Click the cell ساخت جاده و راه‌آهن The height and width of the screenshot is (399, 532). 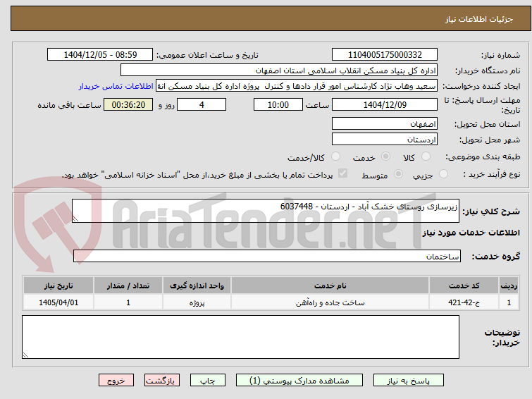(330, 302)
